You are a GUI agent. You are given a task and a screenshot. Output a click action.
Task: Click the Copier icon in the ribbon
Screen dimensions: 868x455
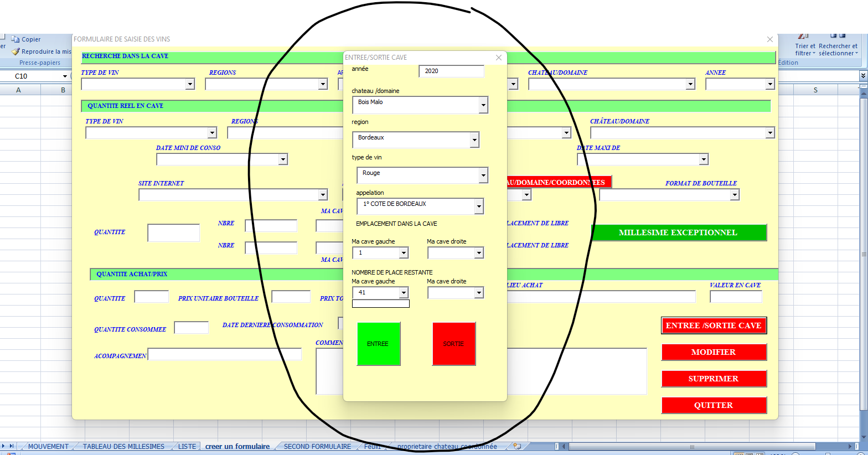tap(16, 39)
